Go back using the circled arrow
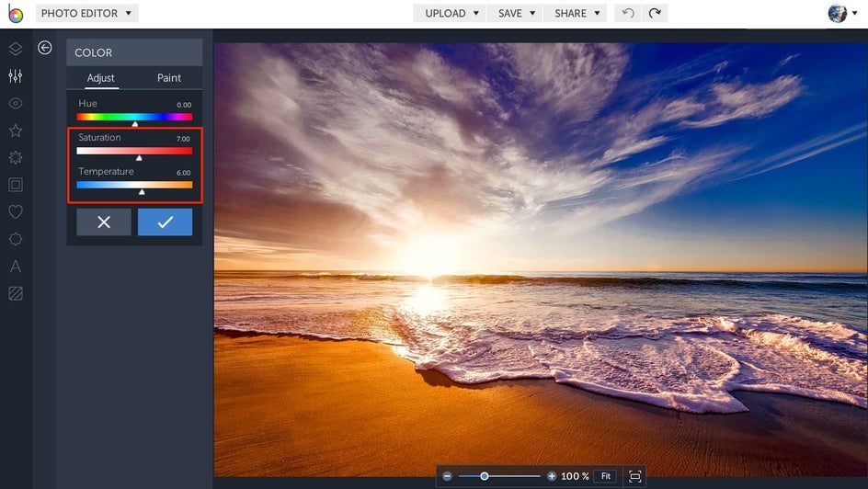Image resolution: width=868 pixels, height=489 pixels. click(x=45, y=48)
